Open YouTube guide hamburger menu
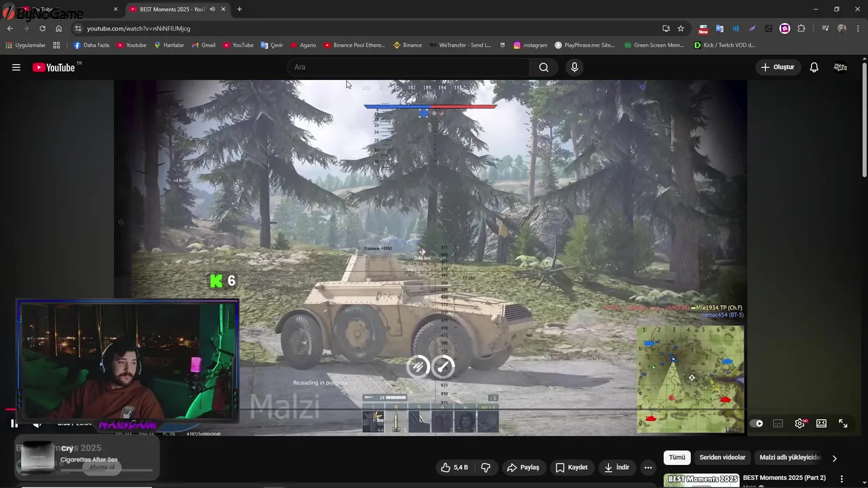Image resolution: width=868 pixels, height=488 pixels. pyautogui.click(x=16, y=67)
